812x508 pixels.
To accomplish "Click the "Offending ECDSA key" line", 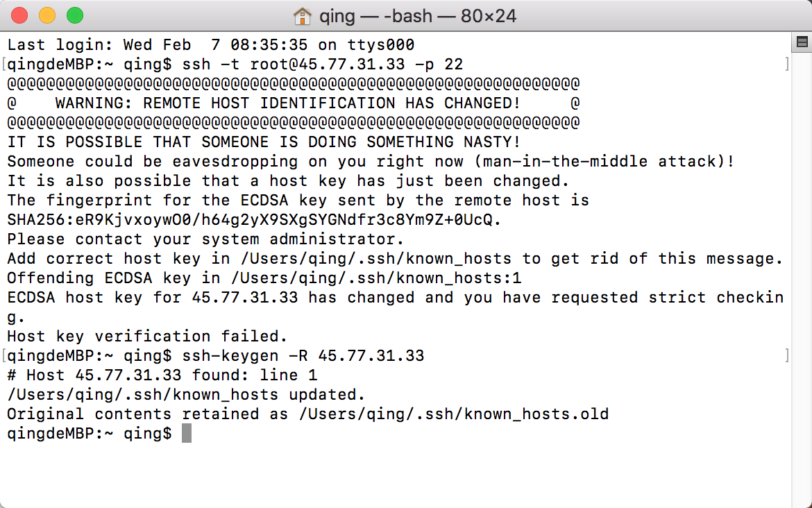I will pyautogui.click(x=264, y=278).
